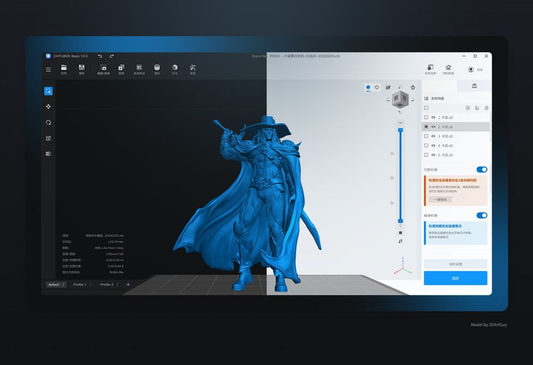Click the user account login icon
The width and height of the screenshot is (533, 365).
coord(471,70)
